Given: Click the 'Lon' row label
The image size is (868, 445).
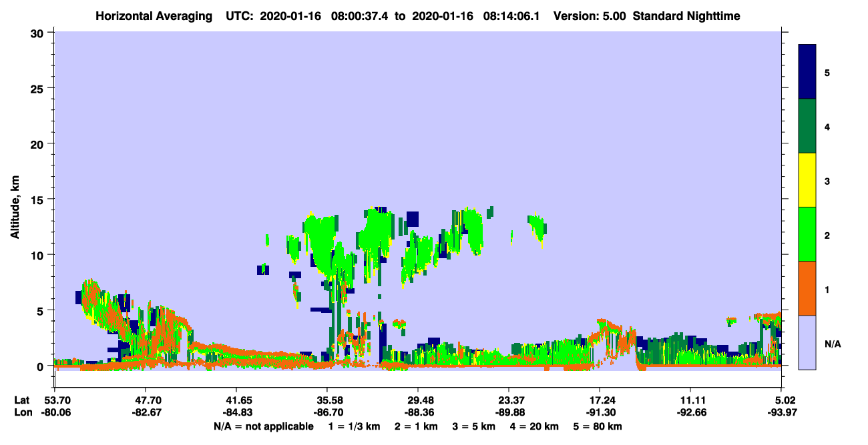Looking at the screenshot, I should (22, 412).
